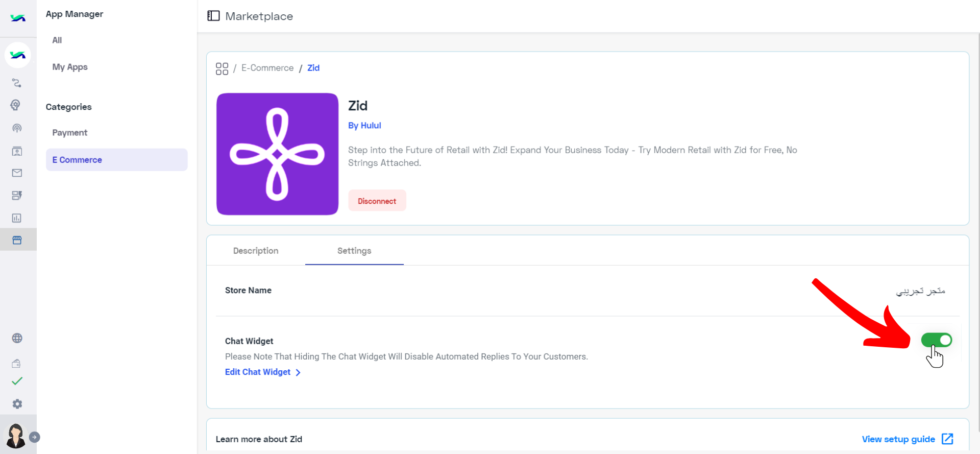The image size is (980, 454).
Task: Open View setup guide link
Action: click(908, 439)
